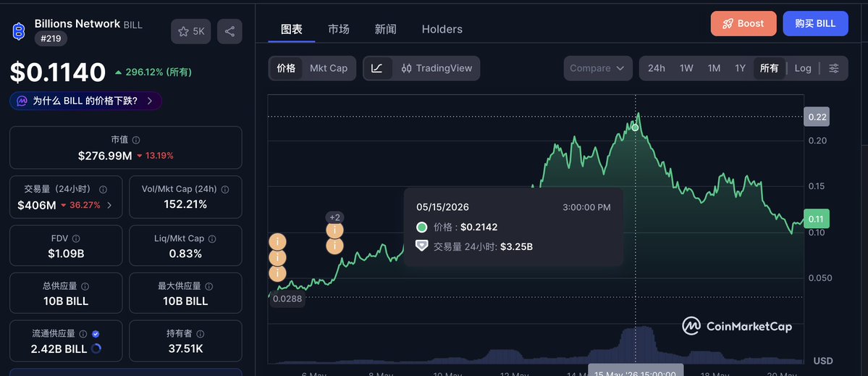The image size is (868, 376).
Task: Click the $0.2142 price in chart tooltip
Action: [x=479, y=227]
